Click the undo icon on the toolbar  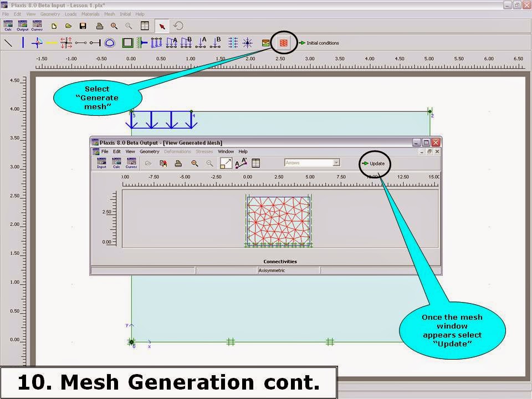pyautogui.click(x=178, y=25)
